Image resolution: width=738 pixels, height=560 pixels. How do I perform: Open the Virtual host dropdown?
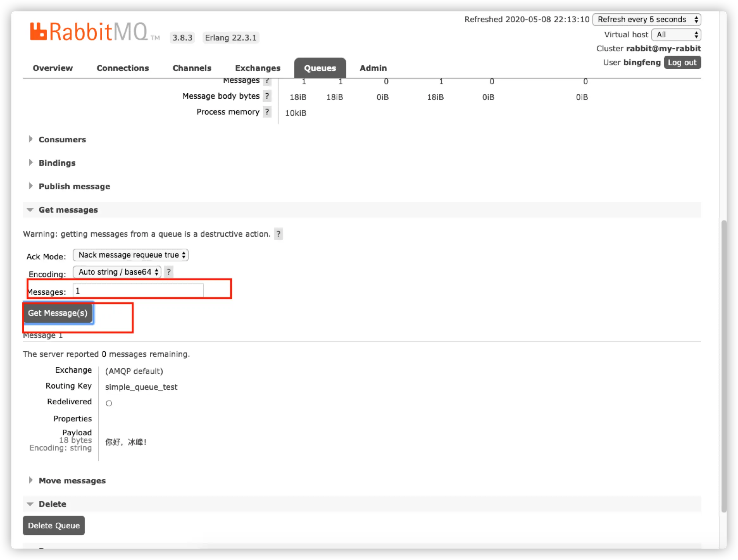pos(676,35)
